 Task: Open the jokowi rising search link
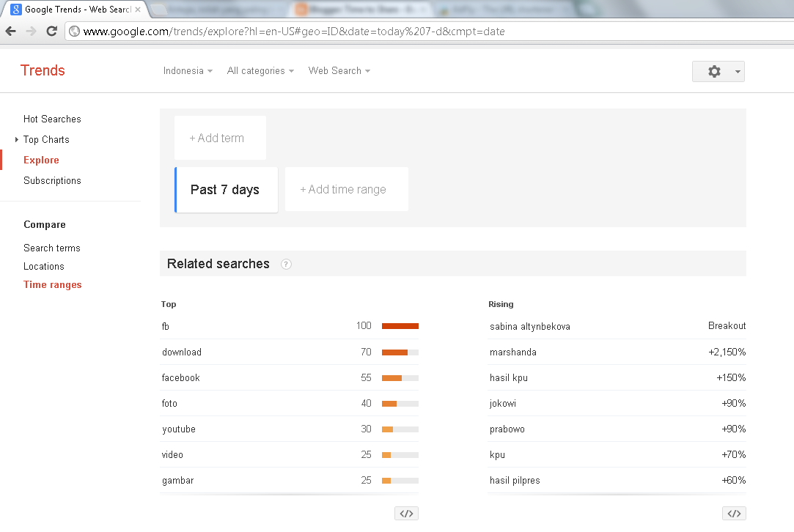point(502,403)
